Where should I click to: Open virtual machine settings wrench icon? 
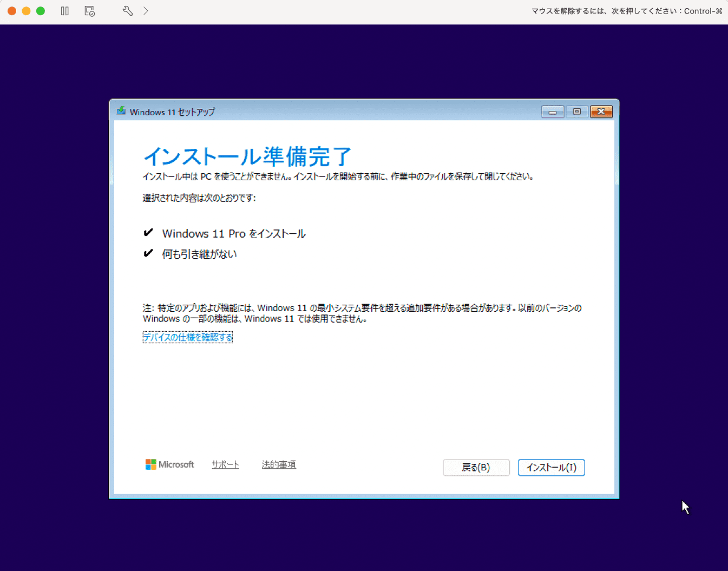(x=128, y=11)
